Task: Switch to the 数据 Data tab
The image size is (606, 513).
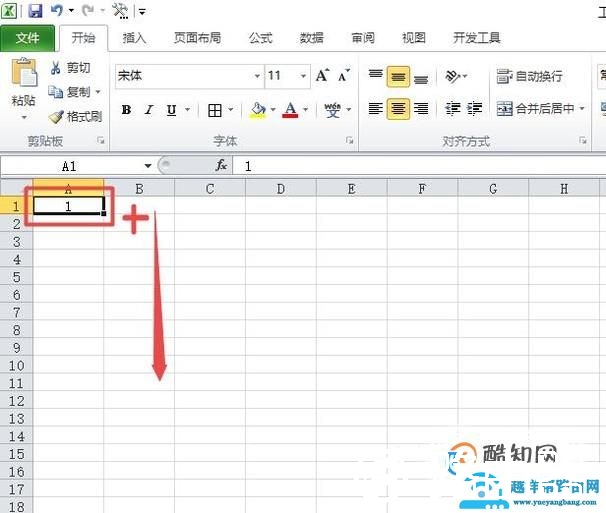Action: [312, 38]
